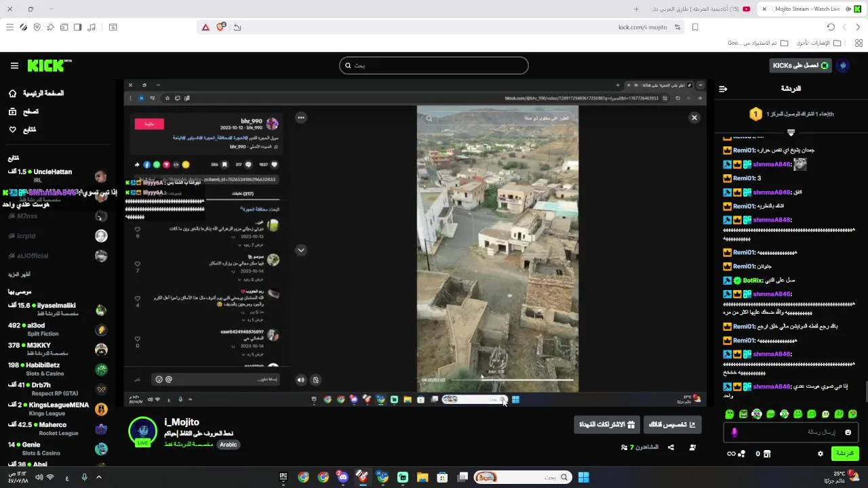Click the gifted subs rank badge

[755, 114]
